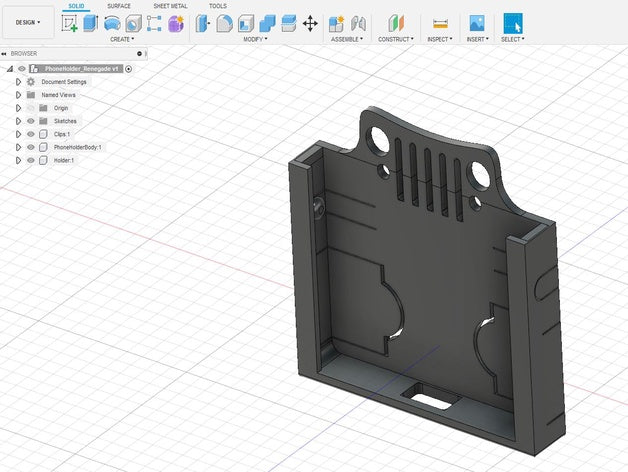
Task: Select the Revolve tool
Action: click(x=112, y=23)
